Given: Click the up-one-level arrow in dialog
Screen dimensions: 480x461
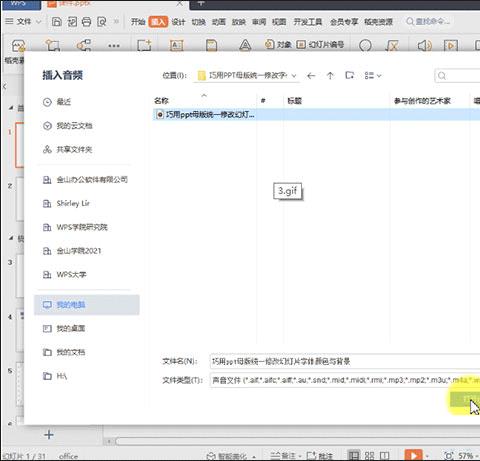Looking at the screenshot, I should point(330,76).
